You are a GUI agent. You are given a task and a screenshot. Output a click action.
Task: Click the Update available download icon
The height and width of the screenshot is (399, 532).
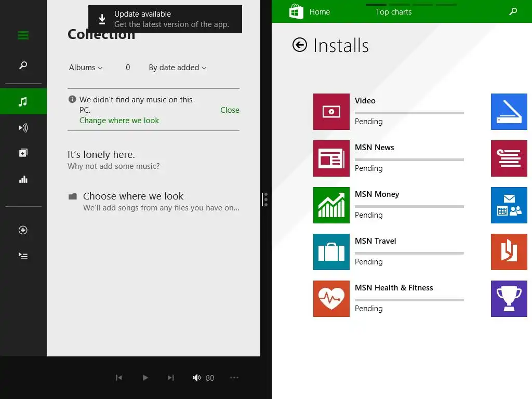102,19
